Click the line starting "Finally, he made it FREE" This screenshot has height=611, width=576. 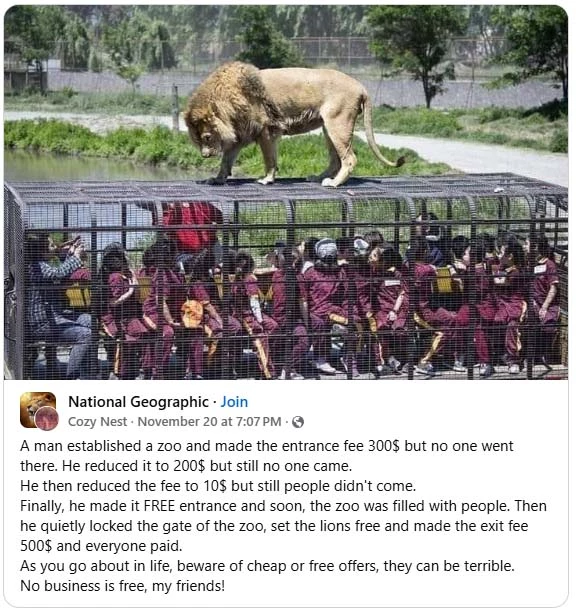click(x=283, y=506)
